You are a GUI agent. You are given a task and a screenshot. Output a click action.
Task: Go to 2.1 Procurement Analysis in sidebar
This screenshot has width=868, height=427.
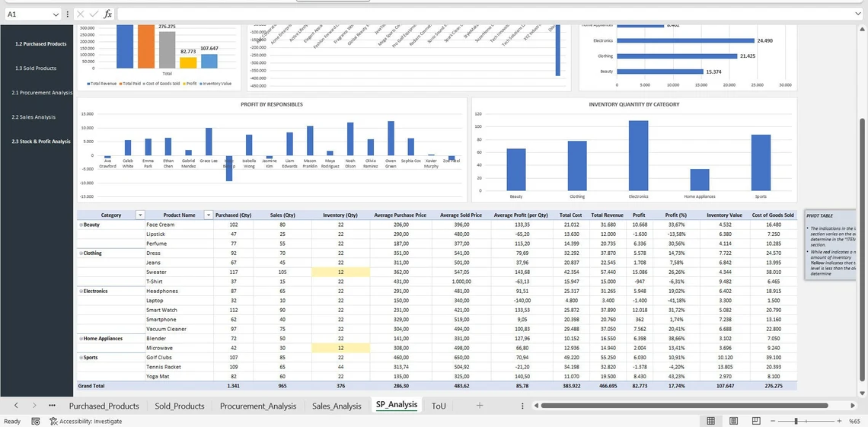[42, 93]
